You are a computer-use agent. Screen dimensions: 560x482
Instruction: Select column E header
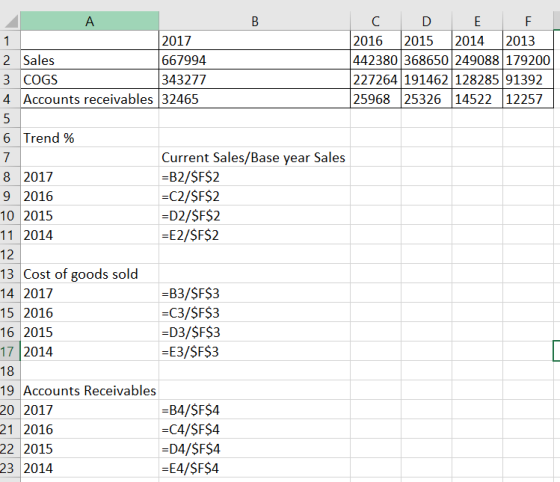point(477,21)
